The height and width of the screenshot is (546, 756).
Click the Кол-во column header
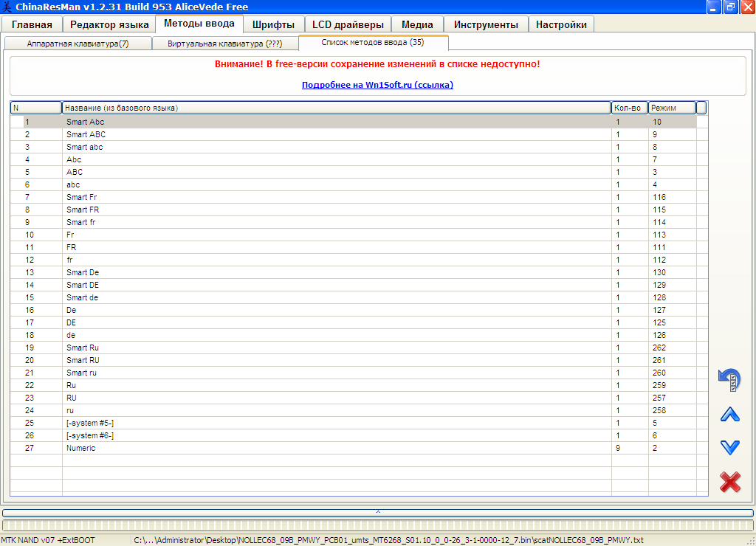click(x=629, y=108)
